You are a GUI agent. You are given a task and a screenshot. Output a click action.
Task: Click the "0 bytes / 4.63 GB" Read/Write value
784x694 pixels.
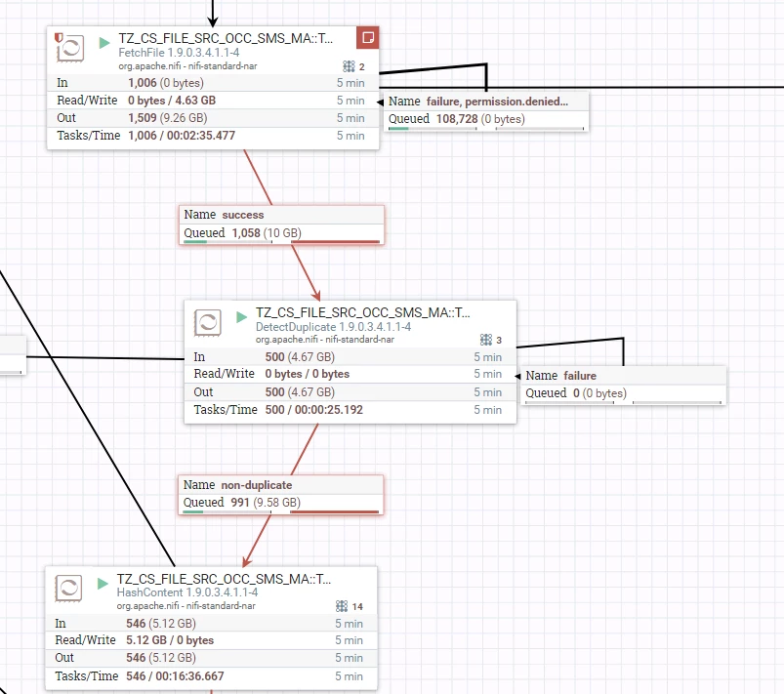coord(172,101)
